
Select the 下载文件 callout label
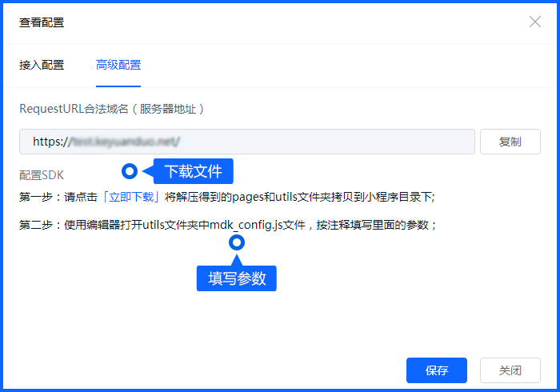pos(193,171)
